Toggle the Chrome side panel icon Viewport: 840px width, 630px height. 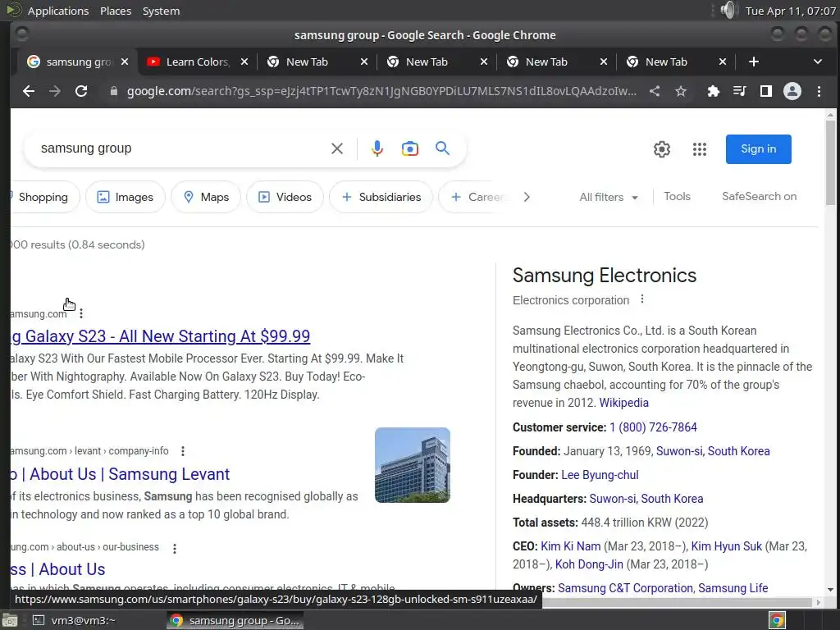766,91
